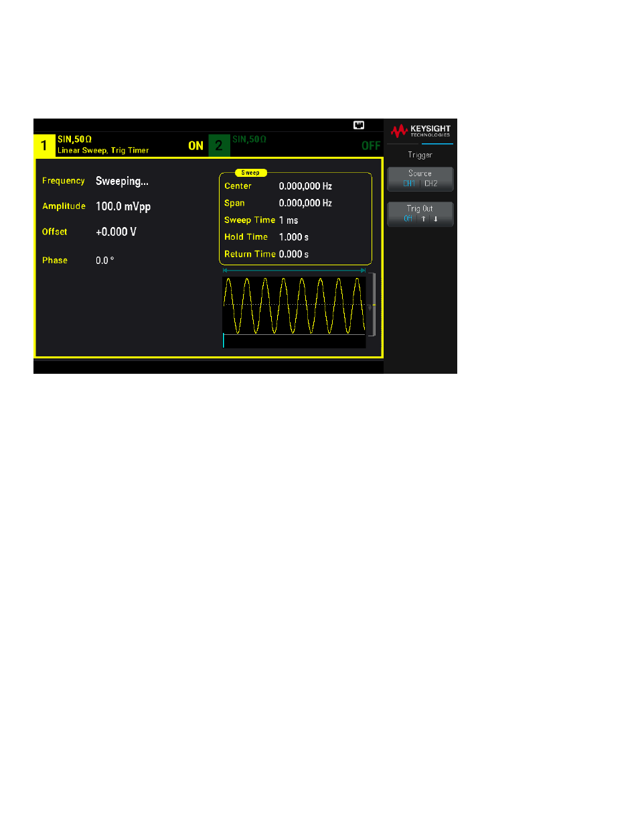Click the Offset value +0.000 V
This screenshot has height=840, width=636.
coord(116,232)
